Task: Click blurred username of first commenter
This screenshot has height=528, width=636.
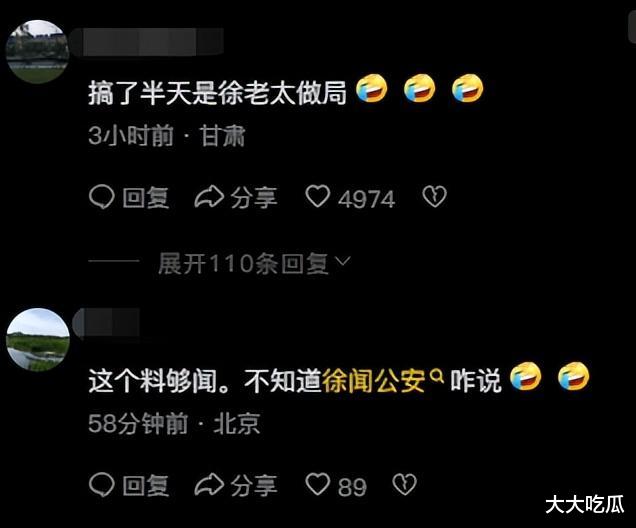Action: [148, 42]
